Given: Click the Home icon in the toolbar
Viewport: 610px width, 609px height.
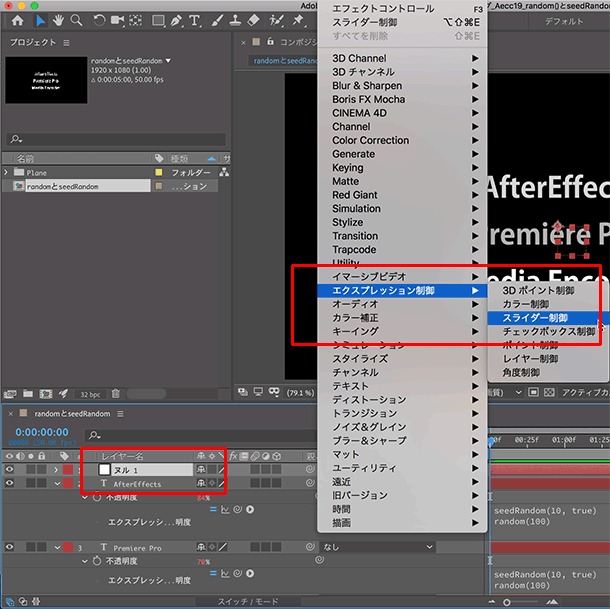Looking at the screenshot, I should [x=17, y=20].
